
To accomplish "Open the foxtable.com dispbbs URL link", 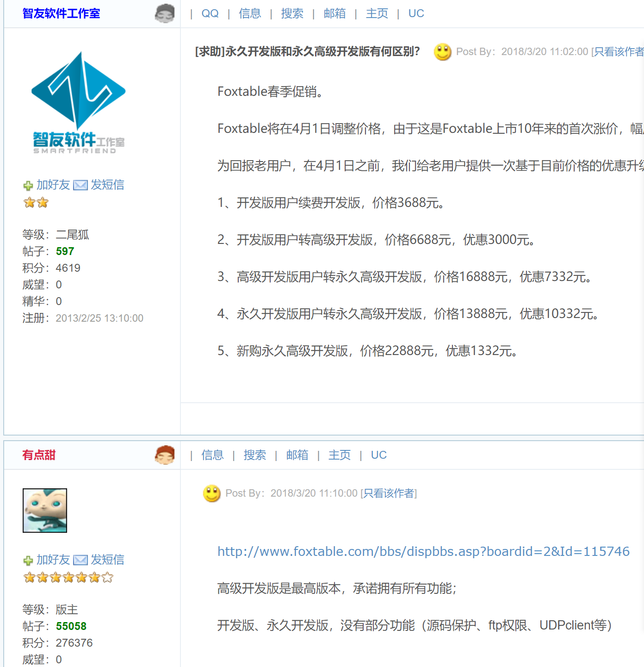I will [x=423, y=551].
